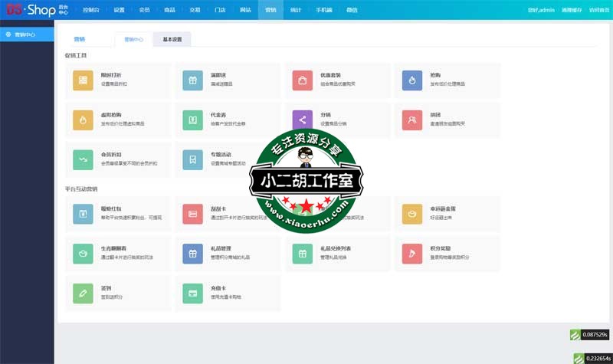Open the 刮刮卡 scratch card icon

click(x=192, y=213)
